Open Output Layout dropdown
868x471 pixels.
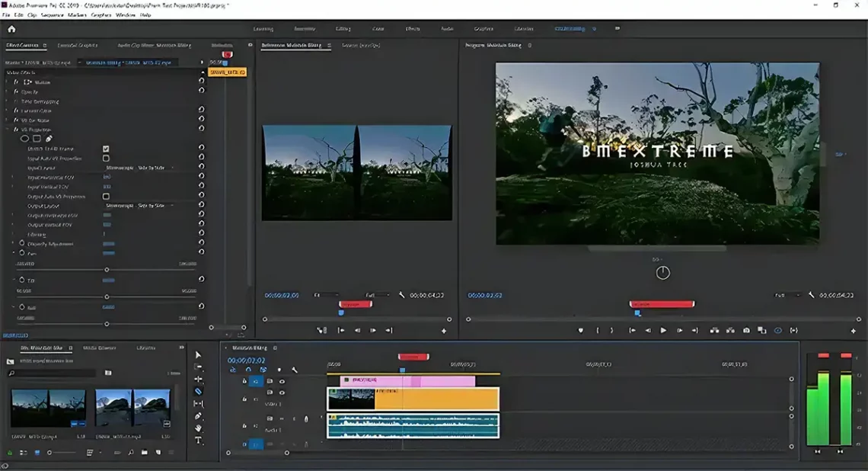[x=140, y=206]
